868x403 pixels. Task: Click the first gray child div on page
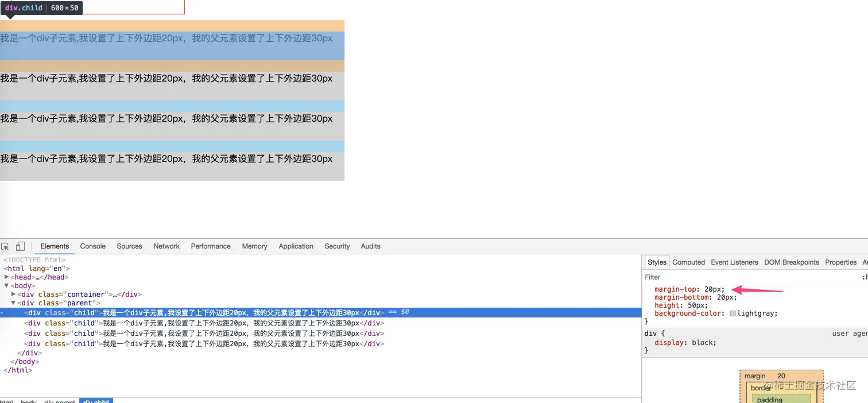coord(172,86)
